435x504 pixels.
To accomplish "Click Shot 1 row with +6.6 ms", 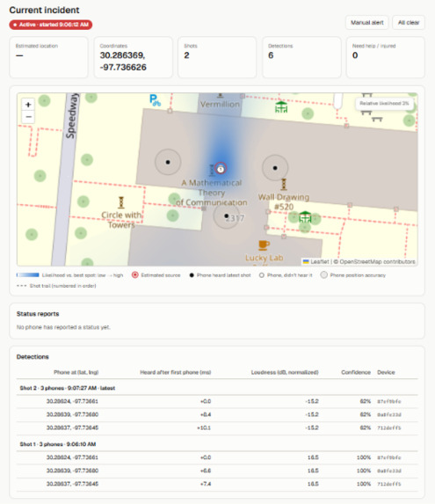I will click(217, 471).
